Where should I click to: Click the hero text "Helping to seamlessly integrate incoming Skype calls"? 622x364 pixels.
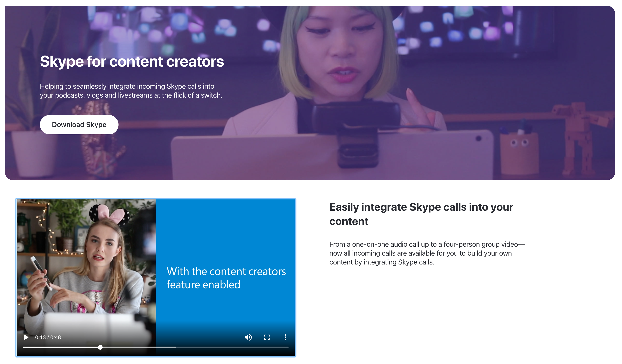coord(131,91)
